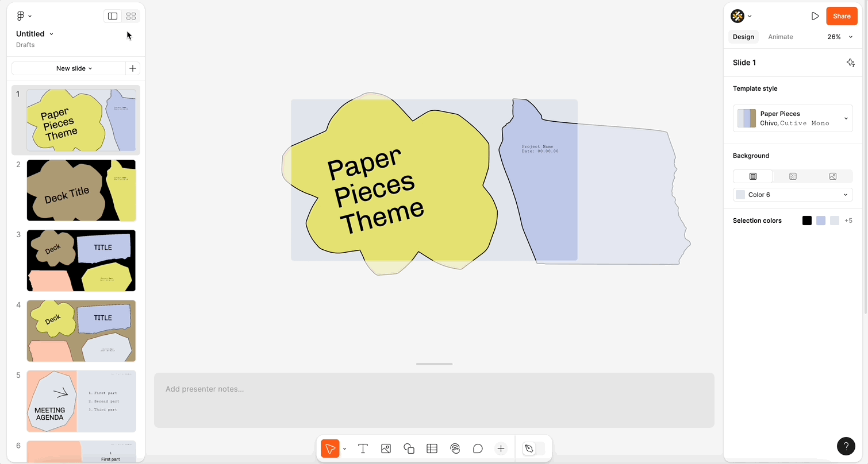Click the notes panel resize handle
Screen dimensions: 868x464
point(434,364)
